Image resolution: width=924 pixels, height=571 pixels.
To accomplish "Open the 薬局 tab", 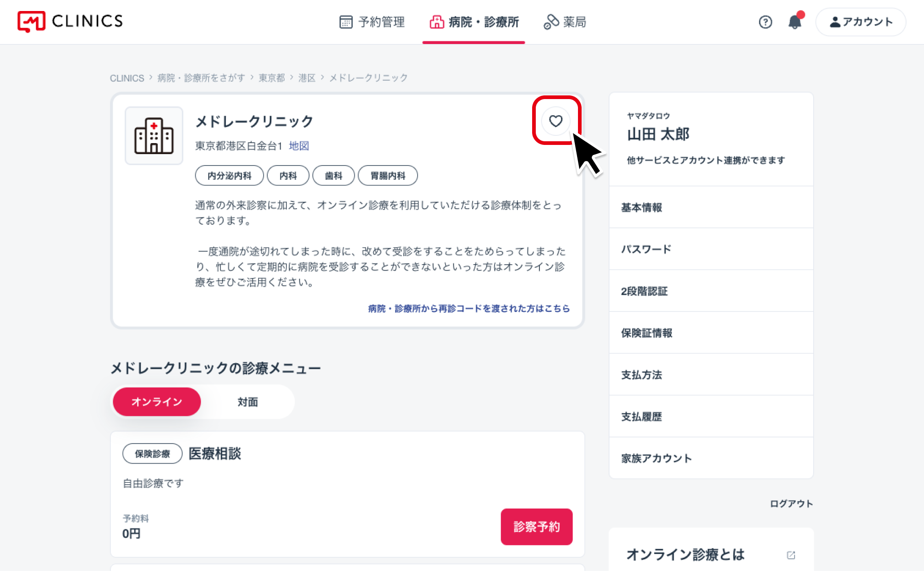I will [x=565, y=22].
